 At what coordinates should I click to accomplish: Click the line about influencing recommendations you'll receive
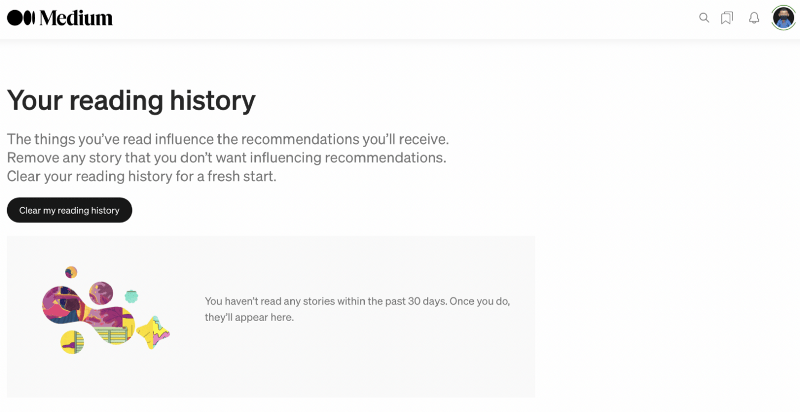(228, 139)
